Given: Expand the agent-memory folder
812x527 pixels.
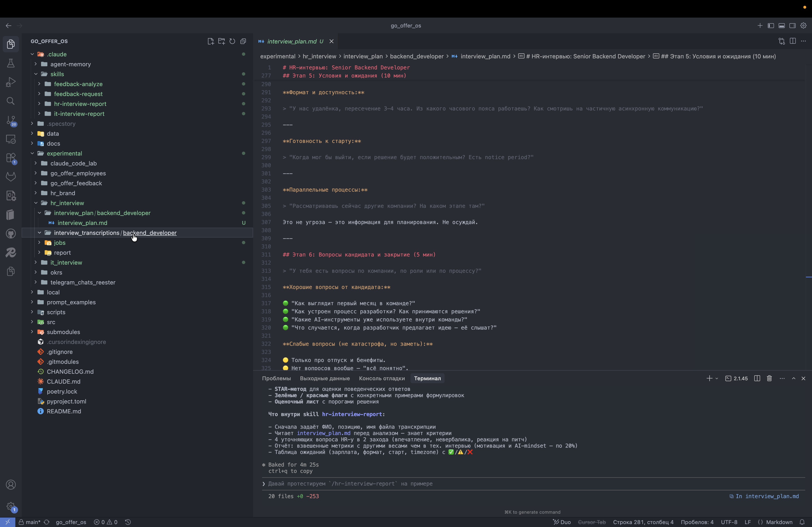Looking at the screenshot, I should pos(70,64).
